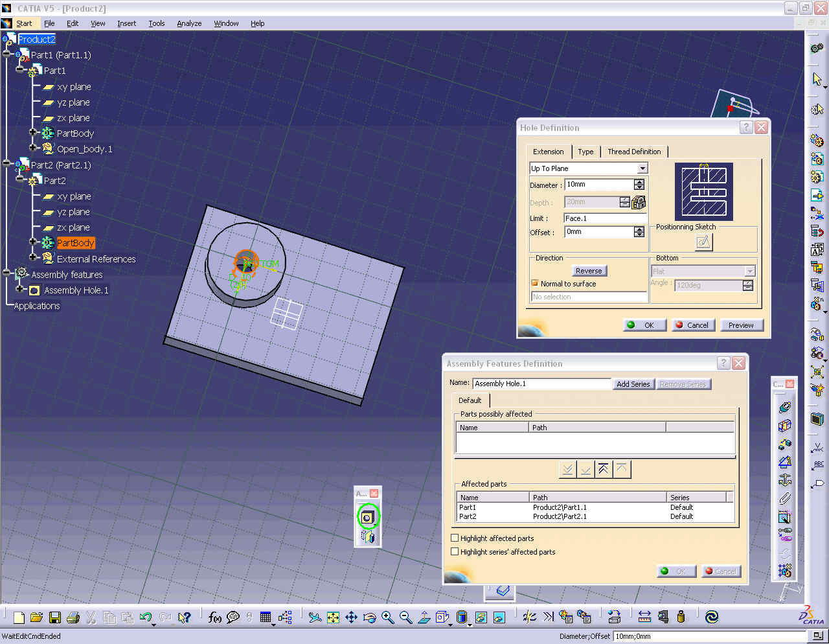Open the Positionning Sketch editor icon
The height and width of the screenshot is (644, 829).
pyautogui.click(x=703, y=242)
